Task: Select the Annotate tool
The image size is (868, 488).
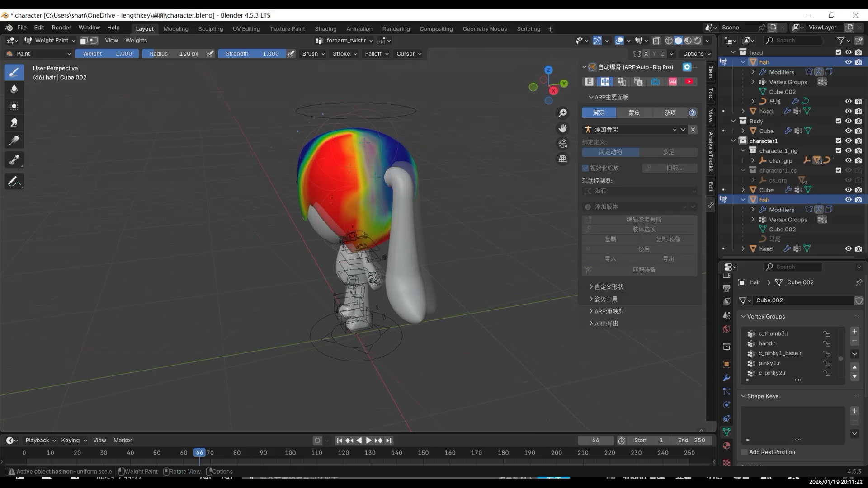Action: point(14,182)
